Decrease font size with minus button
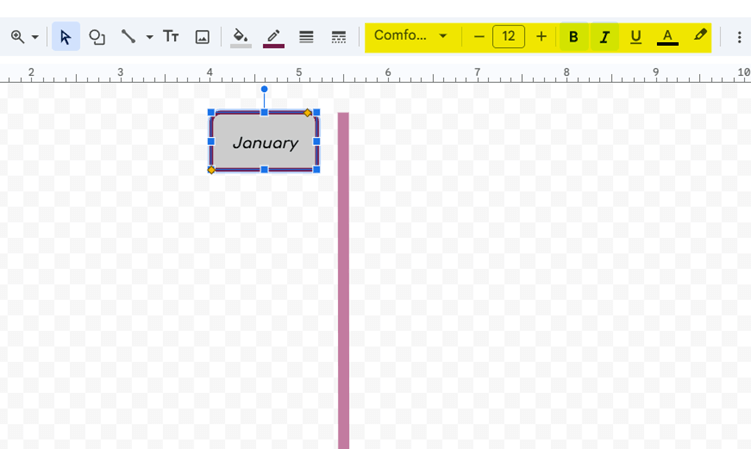This screenshot has width=751, height=449. point(479,37)
